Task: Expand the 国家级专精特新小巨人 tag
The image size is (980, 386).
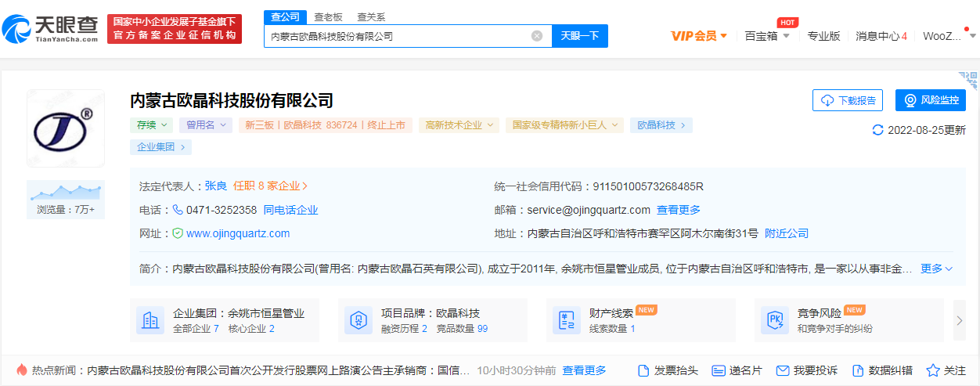Action: click(x=564, y=124)
